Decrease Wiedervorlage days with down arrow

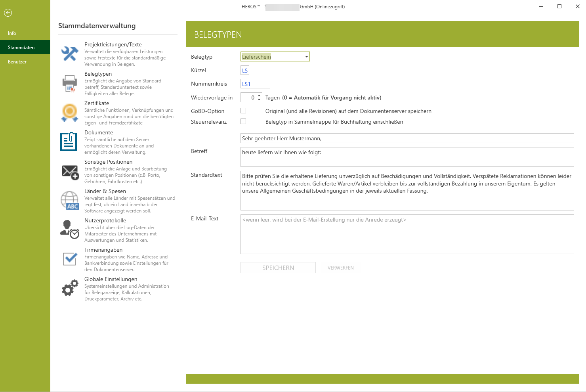[259, 99]
